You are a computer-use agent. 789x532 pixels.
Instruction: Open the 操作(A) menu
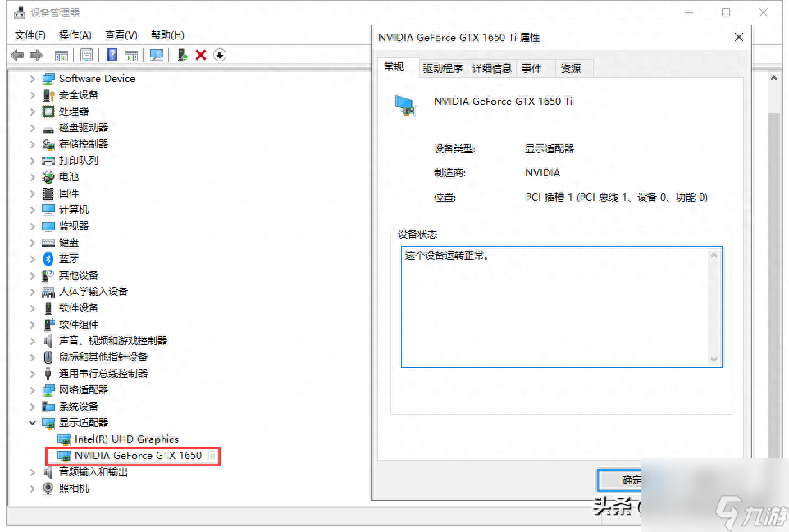tap(75, 34)
